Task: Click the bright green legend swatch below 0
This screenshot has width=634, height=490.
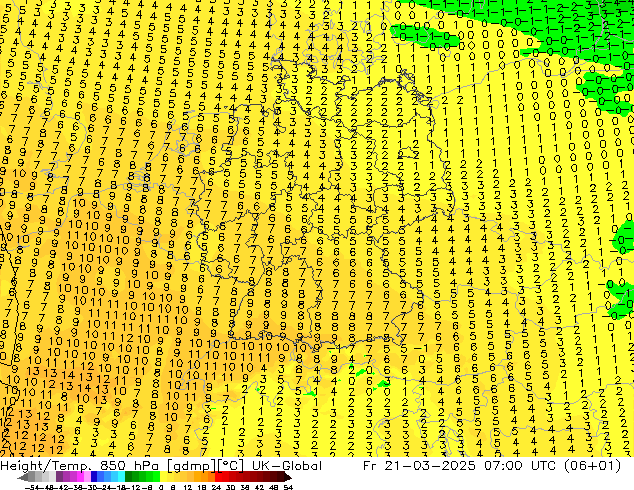Action: point(156,477)
